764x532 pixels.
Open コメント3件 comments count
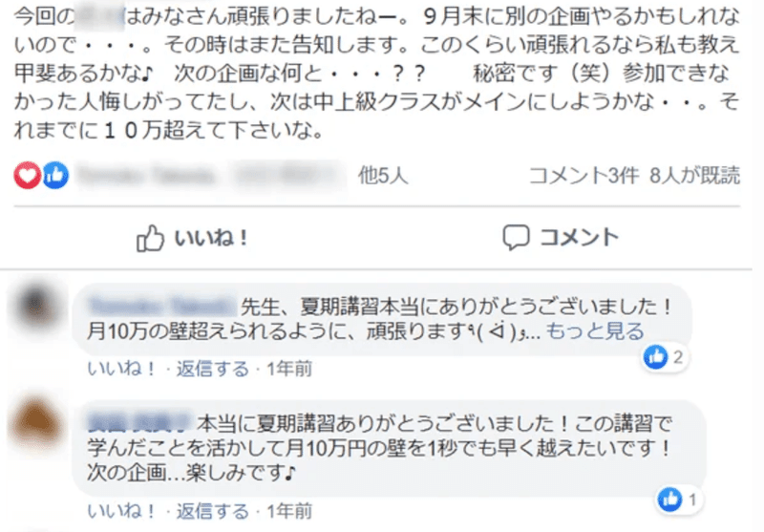point(584,176)
